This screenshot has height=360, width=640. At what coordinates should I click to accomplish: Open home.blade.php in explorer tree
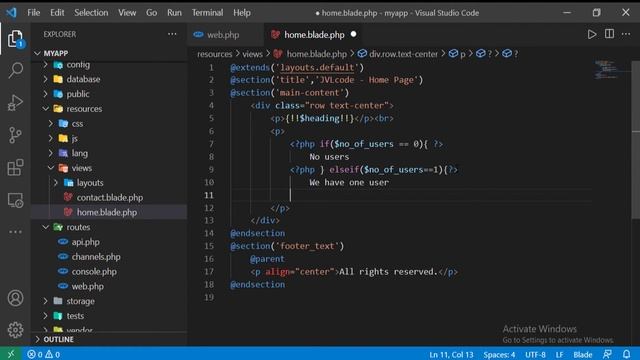[107, 212]
